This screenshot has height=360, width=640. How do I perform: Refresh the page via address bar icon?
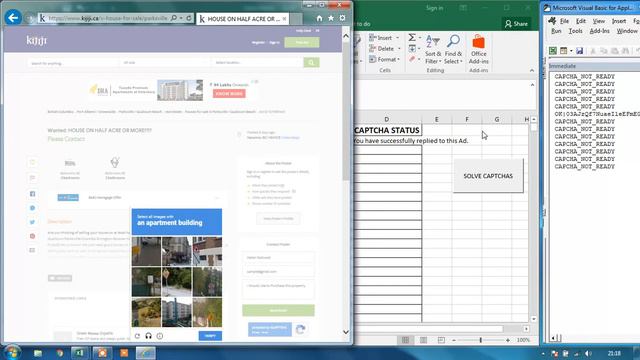(x=189, y=18)
